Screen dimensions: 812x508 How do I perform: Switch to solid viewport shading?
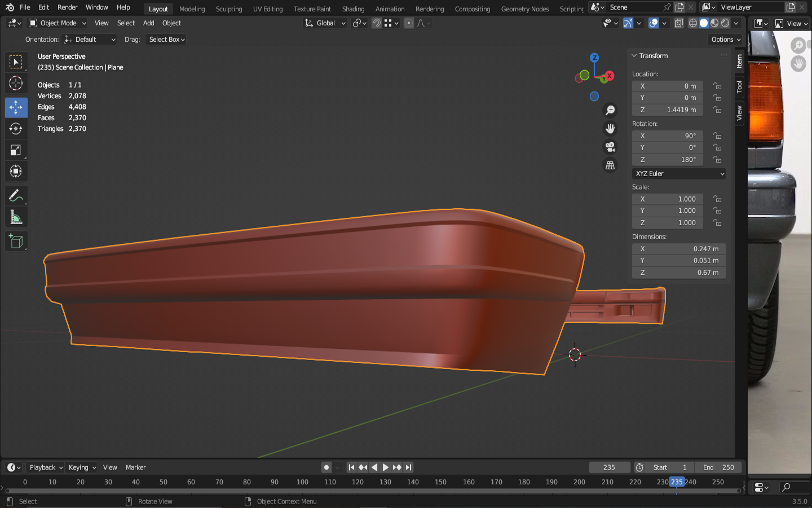point(704,23)
